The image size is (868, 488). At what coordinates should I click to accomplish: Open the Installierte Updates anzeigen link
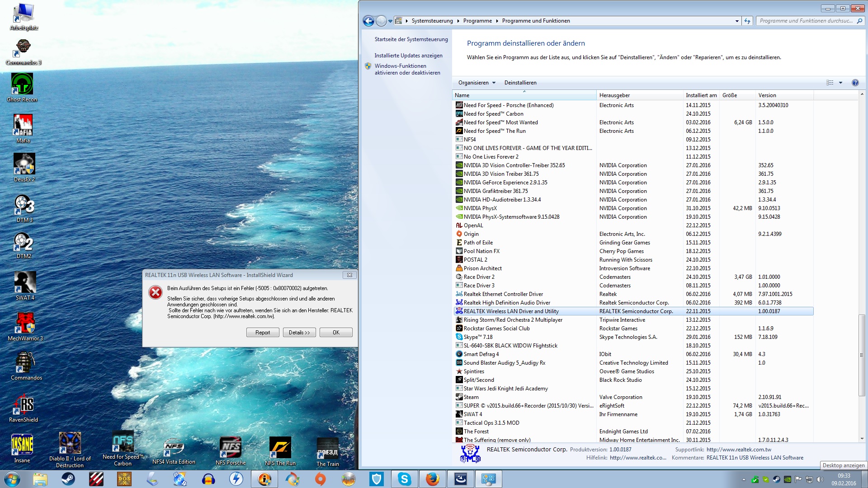[408, 56]
